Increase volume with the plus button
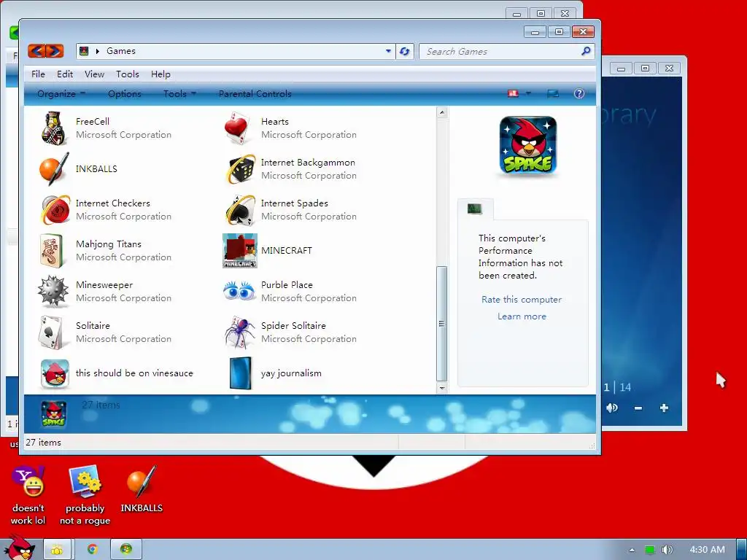 click(664, 408)
